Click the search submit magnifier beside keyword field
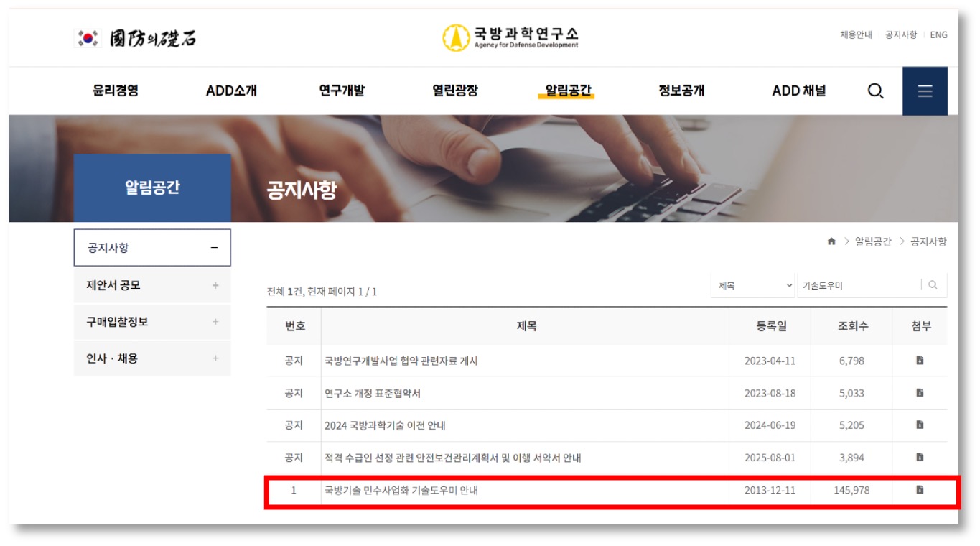The height and width of the screenshot is (546, 980). pyautogui.click(x=933, y=285)
